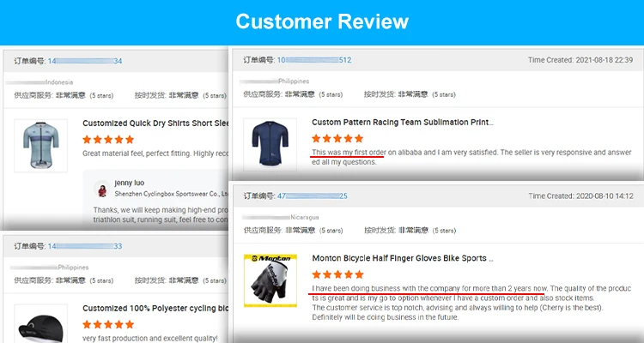Click the Customer Review header banner
Image resolution: width=644 pixels, height=343 pixels.
322,22
